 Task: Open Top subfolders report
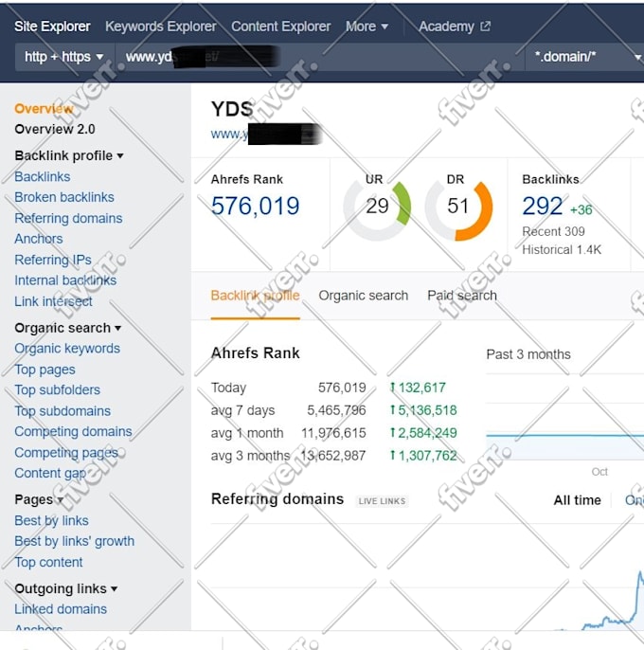pyautogui.click(x=57, y=389)
